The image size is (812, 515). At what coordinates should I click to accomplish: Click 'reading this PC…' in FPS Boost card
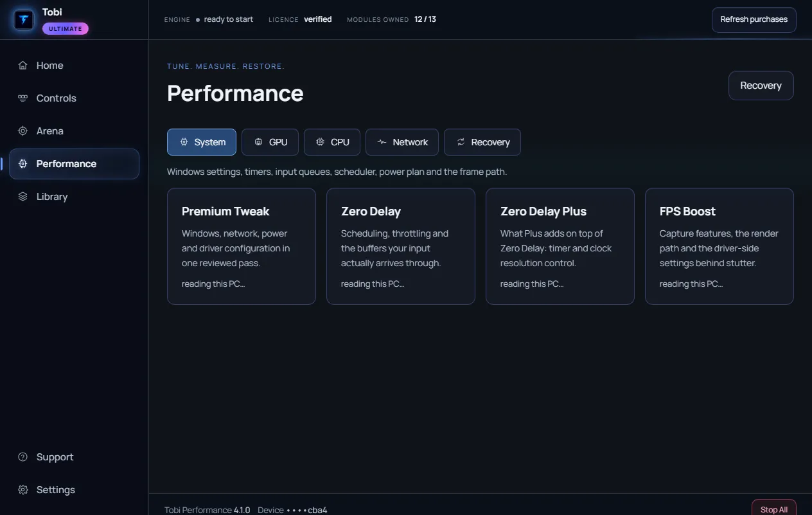click(691, 284)
